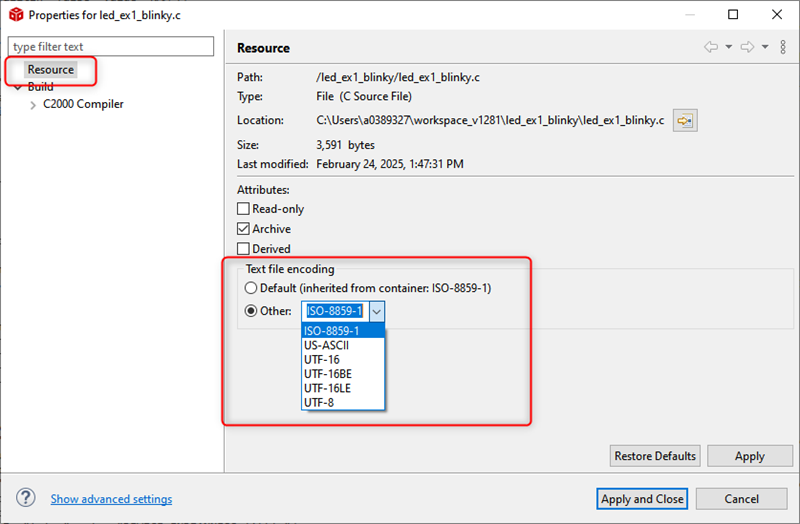
Task: Click the ISO-8859-1 encoding text field
Action: [335, 311]
